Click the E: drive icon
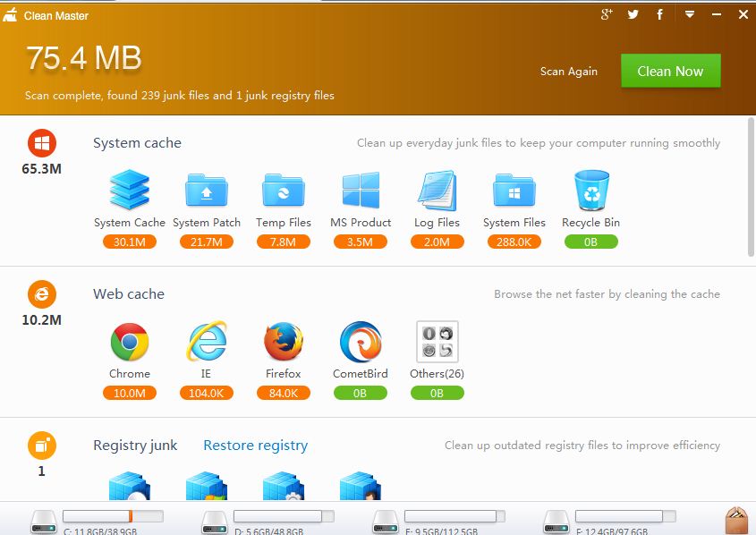Screen dimensions: 756x535 [386, 522]
